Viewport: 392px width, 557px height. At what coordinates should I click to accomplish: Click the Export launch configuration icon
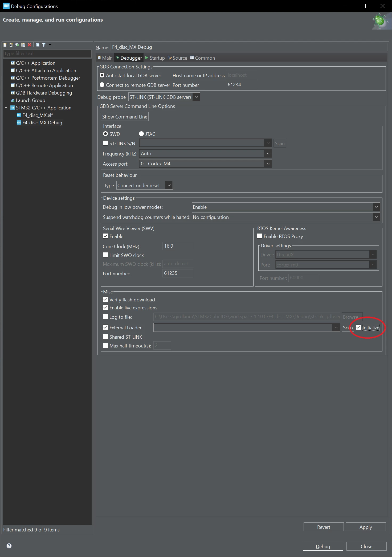pyautogui.click(x=17, y=45)
